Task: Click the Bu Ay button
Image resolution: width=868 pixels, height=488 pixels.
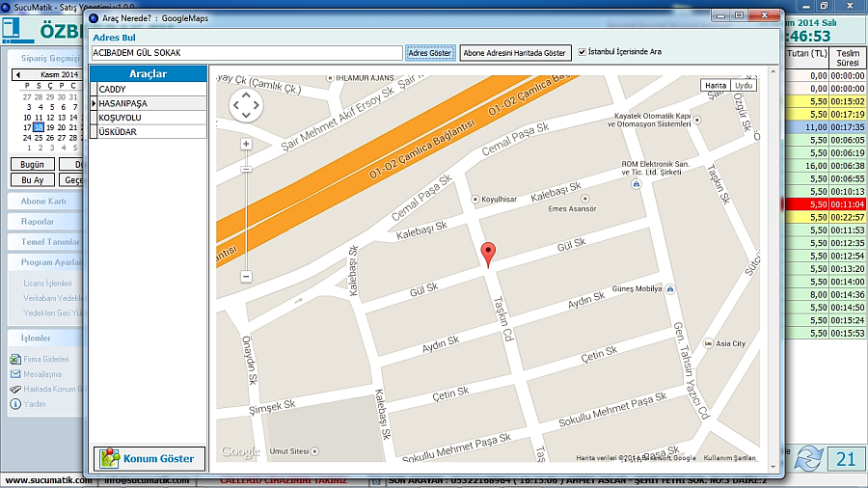Action: [32, 179]
